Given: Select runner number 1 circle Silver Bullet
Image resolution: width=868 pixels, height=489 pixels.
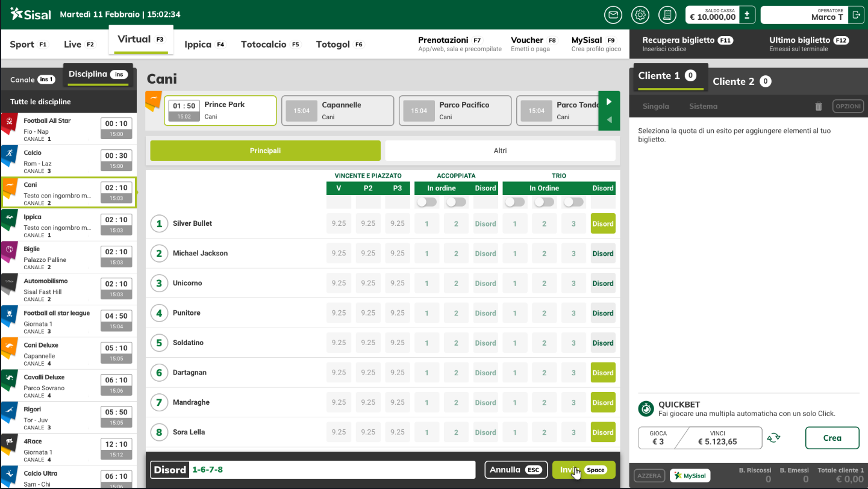Looking at the screenshot, I should (x=159, y=224).
